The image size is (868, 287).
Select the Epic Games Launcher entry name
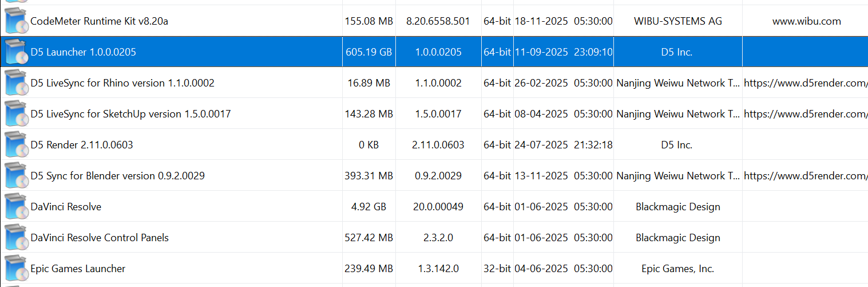pyautogui.click(x=78, y=269)
